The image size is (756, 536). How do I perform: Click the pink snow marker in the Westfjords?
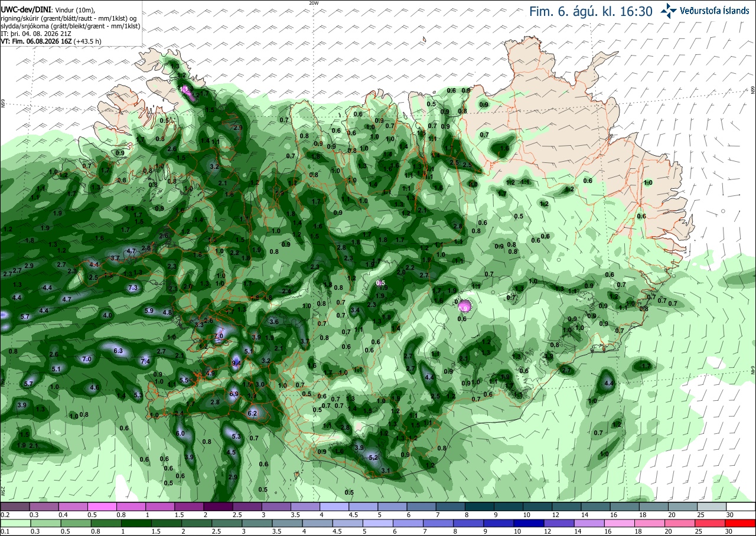click(185, 90)
